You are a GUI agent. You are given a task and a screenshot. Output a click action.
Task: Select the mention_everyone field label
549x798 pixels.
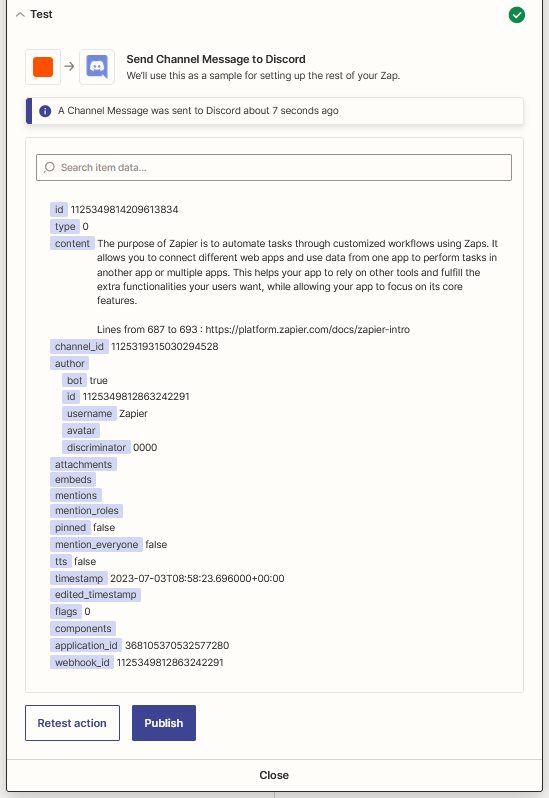pyautogui.click(x=96, y=545)
